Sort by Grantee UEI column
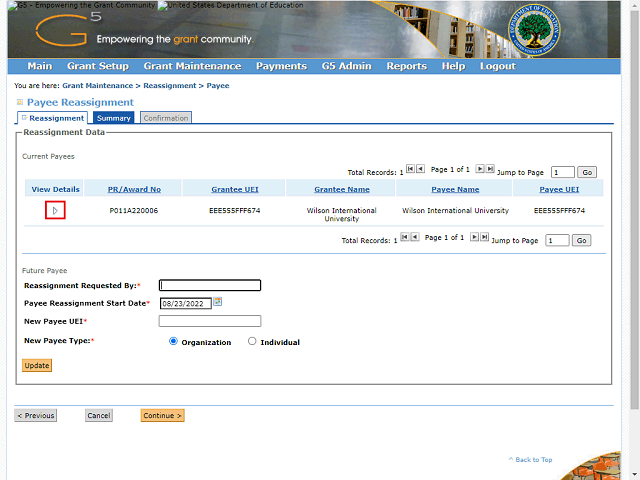Screen dimensions: 640x480 click(x=235, y=189)
